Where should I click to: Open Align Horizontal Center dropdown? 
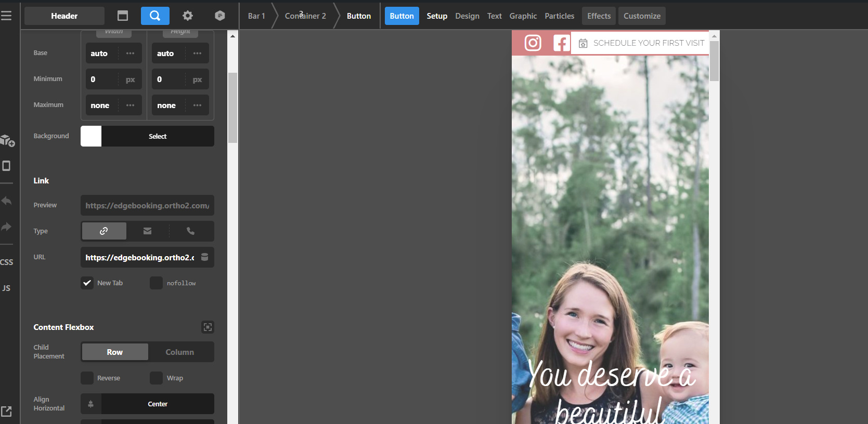157,404
